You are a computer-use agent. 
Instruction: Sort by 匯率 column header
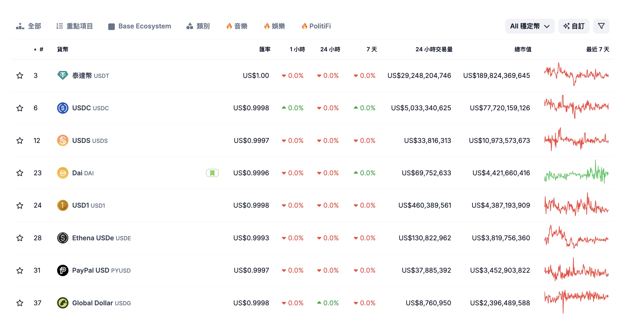coord(265,49)
